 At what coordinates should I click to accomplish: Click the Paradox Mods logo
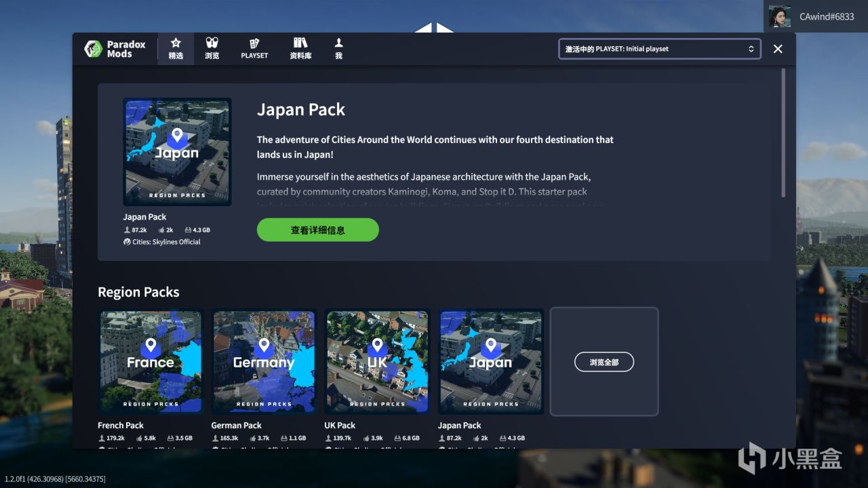(115, 49)
